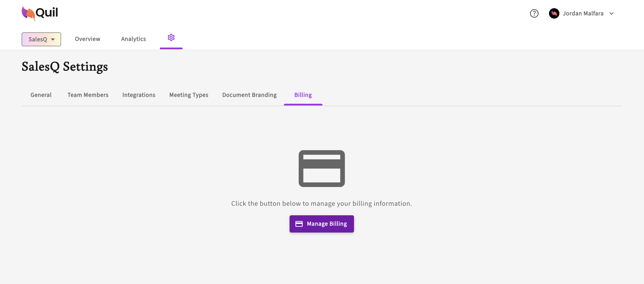The height and width of the screenshot is (284, 644).
Task: Click Jordan Malfara's profile avatar
Action: point(554,13)
